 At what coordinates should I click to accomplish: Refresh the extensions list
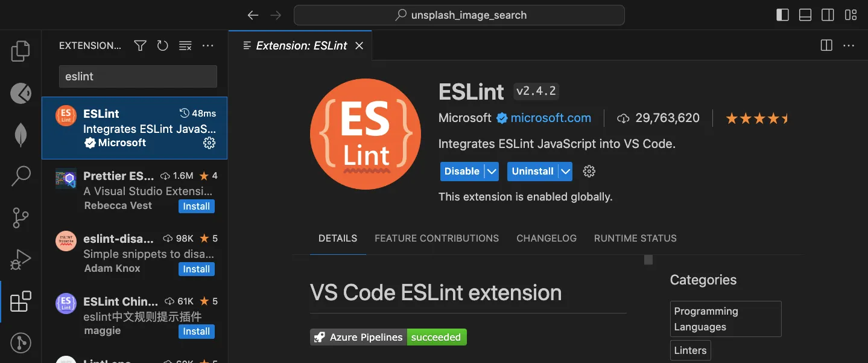162,45
